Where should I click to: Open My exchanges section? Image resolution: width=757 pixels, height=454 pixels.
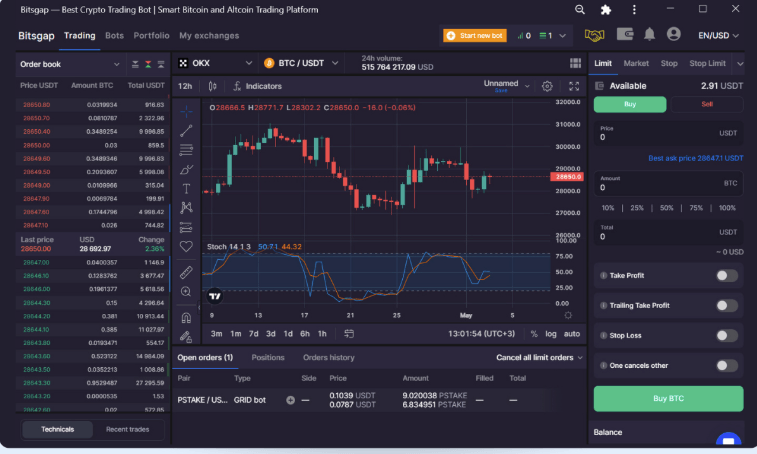[209, 35]
